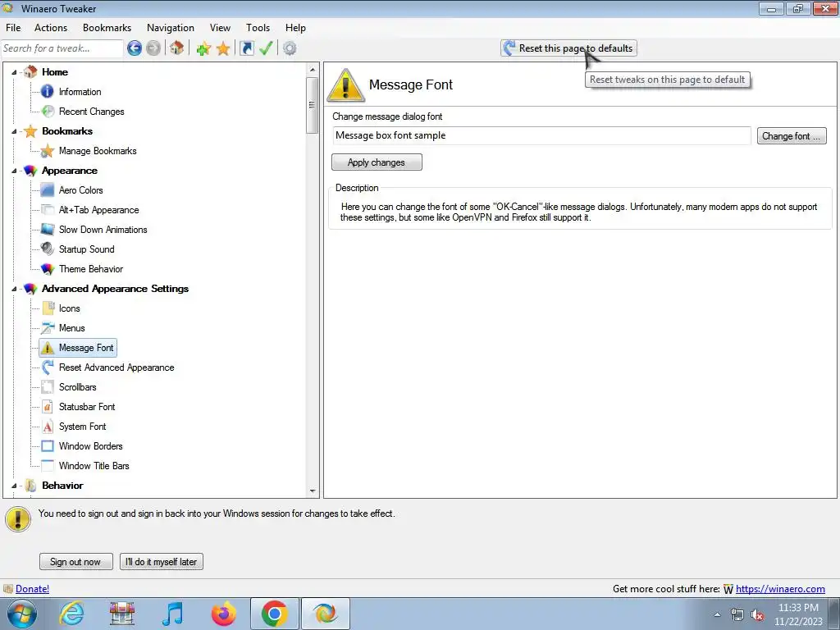
Task: Click the muted volume tray icon
Action: (757, 615)
